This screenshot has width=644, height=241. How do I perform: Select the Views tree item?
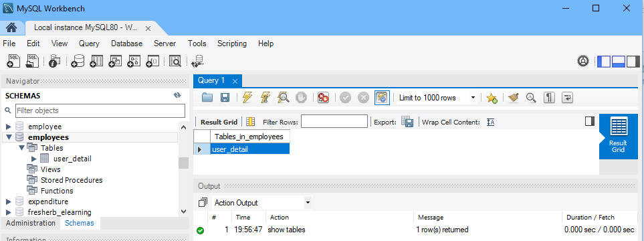click(x=51, y=169)
